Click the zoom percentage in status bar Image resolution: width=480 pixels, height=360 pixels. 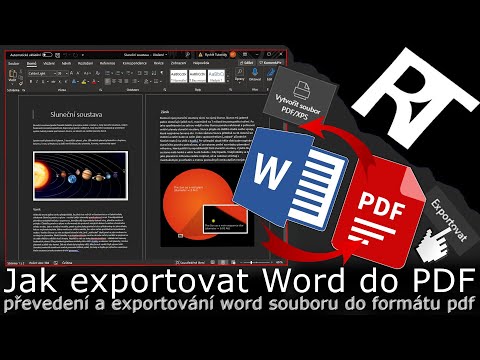[279, 262]
